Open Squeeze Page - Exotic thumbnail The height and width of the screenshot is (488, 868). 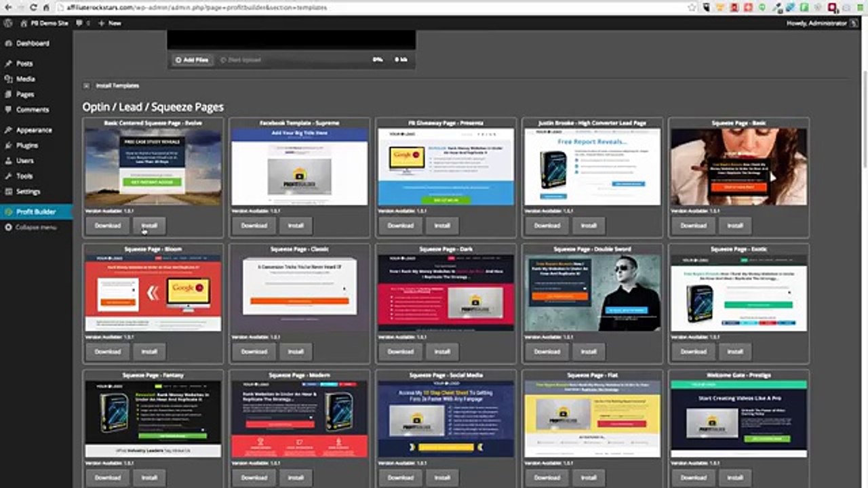click(739, 293)
